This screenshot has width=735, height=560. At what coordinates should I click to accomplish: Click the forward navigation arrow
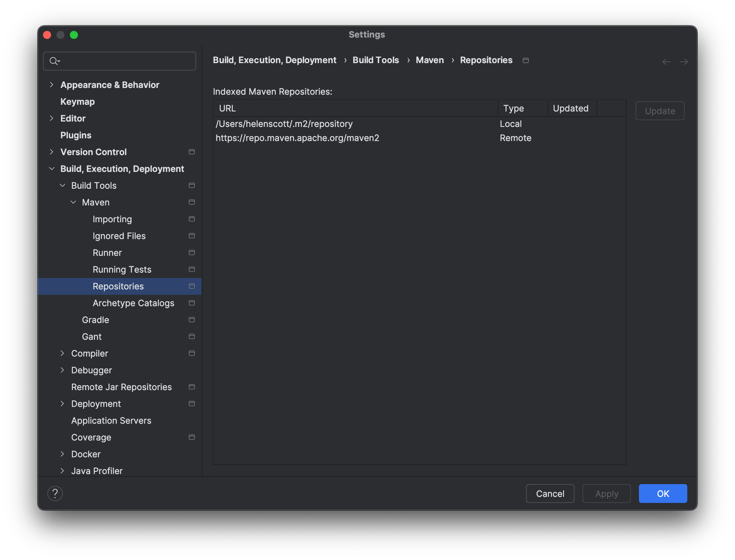pos(684,61)
